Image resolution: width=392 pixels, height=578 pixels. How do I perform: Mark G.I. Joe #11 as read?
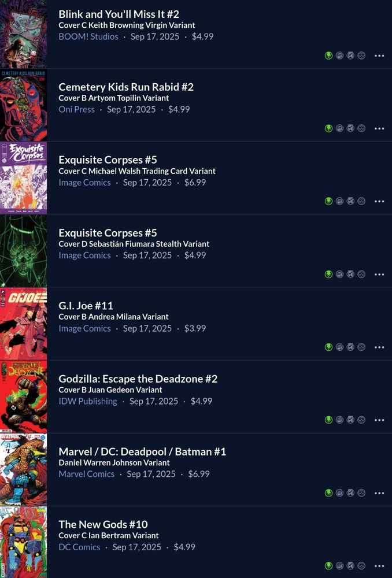click(351, 347)
